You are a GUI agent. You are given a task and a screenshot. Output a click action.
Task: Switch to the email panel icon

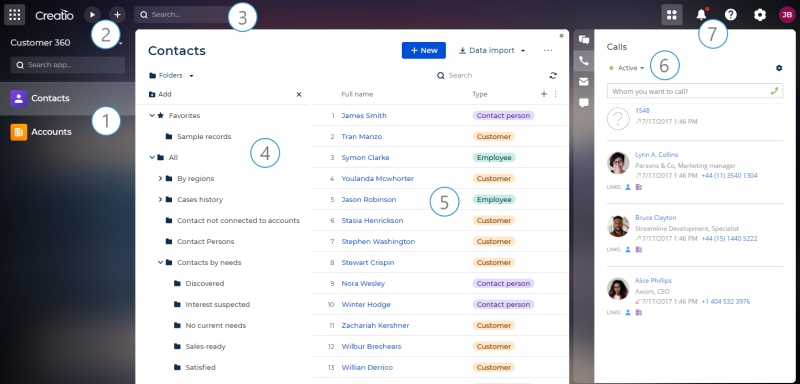point(584,82)
